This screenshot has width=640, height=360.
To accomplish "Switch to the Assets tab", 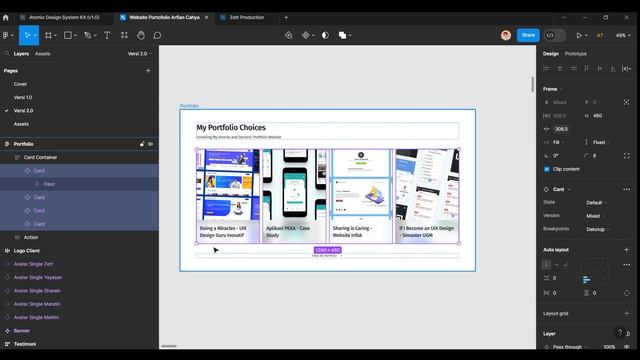I will 42,53.
